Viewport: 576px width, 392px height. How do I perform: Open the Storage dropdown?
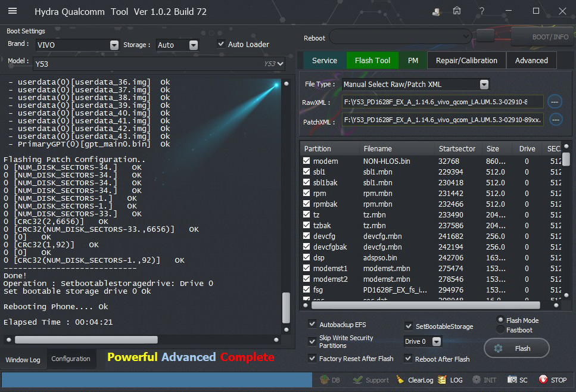194,45
